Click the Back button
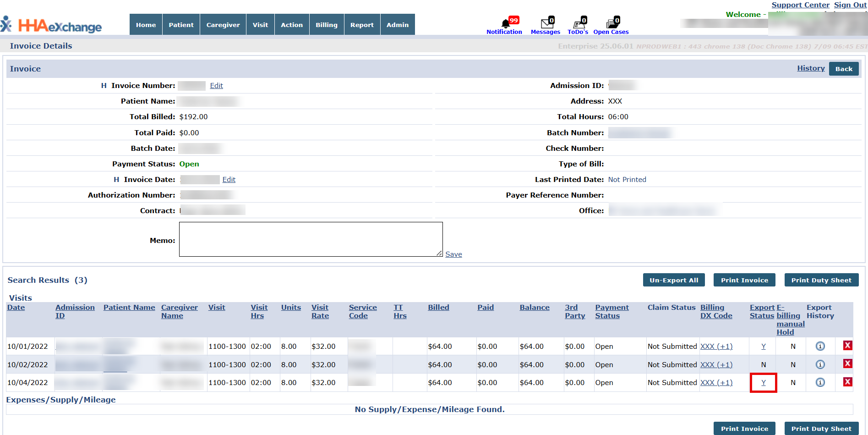The width and height of the screenshot is (868, 435). [x=844, y=69]
